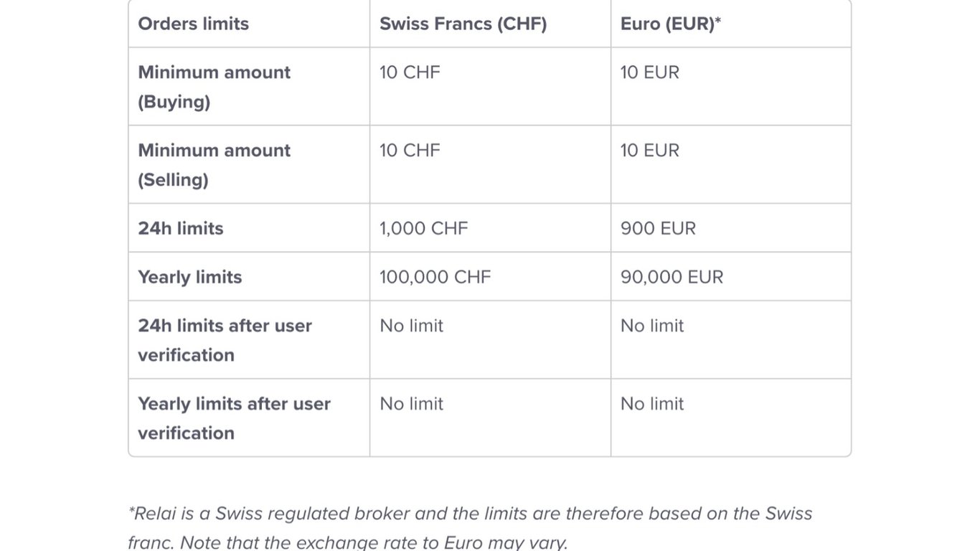
Task: Click the 900 EUR value
Action: point(659,228)
